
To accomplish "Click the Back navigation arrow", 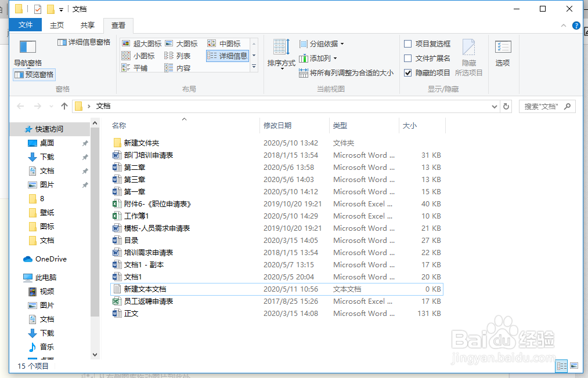I will pos(21,107).
